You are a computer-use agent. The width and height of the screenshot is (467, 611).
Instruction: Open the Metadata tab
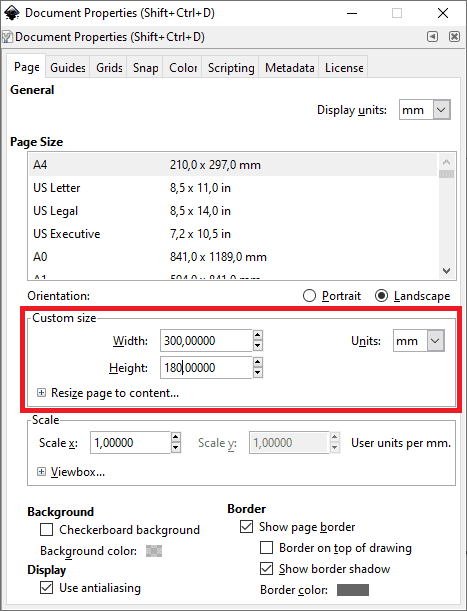289,68
